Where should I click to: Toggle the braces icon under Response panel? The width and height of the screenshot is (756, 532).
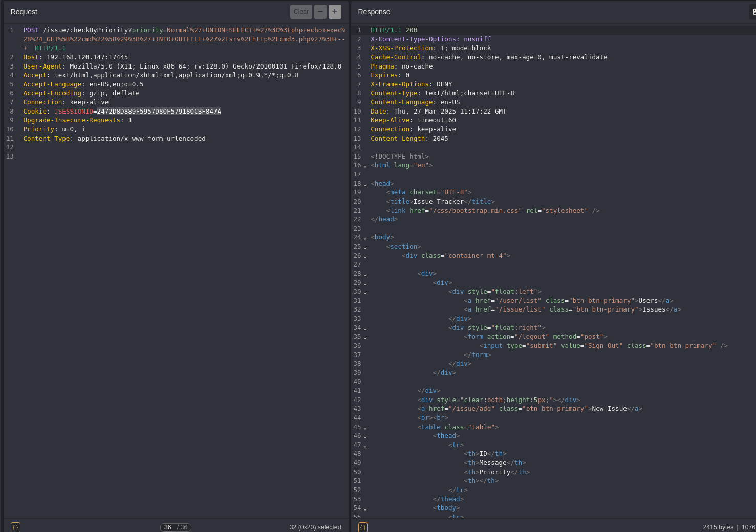[363, 527]
